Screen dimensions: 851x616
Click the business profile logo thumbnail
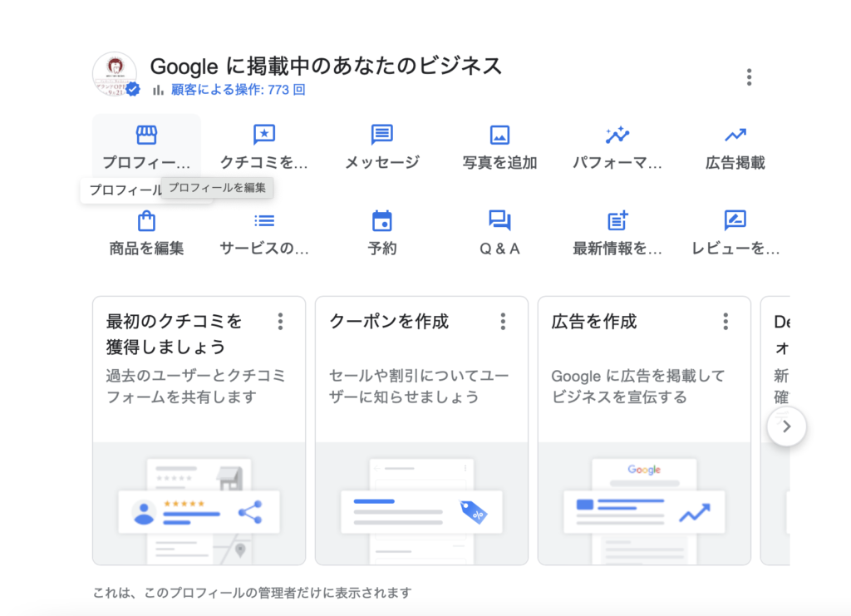[x=115, y=74]
